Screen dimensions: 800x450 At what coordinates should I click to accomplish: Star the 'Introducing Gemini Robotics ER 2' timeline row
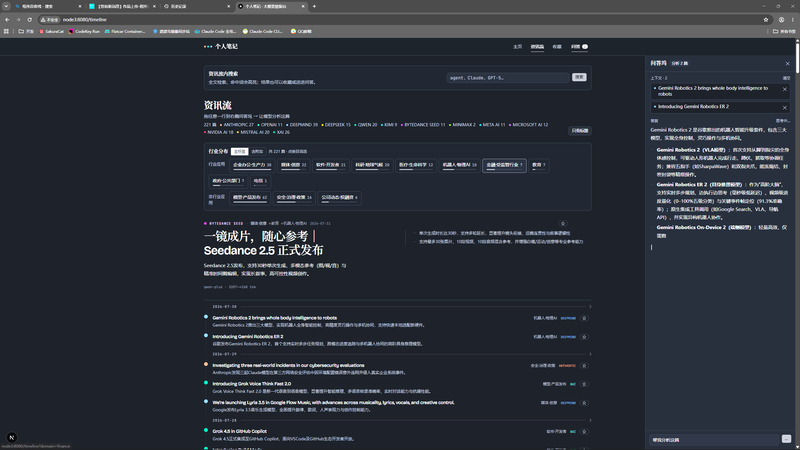pos(584,337)
